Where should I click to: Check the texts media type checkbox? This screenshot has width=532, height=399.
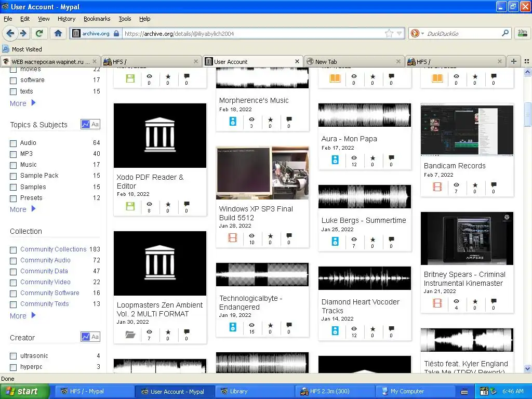point(13,91)
